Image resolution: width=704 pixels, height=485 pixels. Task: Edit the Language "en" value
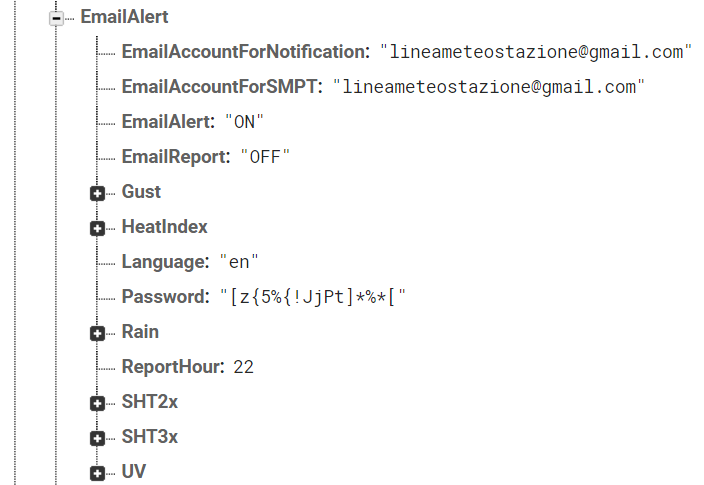click(x=239, y=262)
